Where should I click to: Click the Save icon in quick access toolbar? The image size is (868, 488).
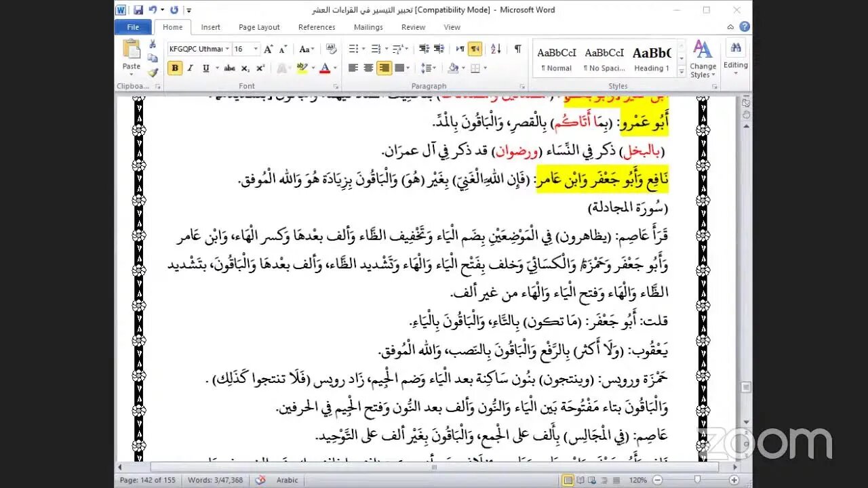(x=138, y=10)
